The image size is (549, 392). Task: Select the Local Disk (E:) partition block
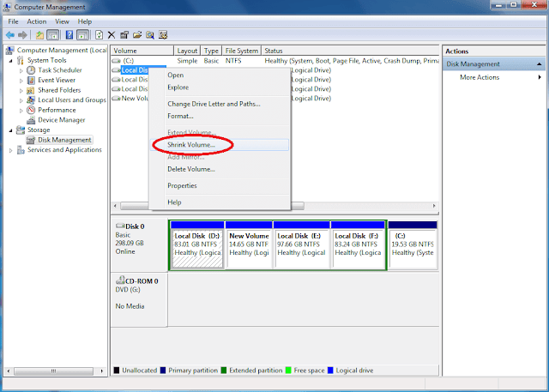[x=301, y=245]
